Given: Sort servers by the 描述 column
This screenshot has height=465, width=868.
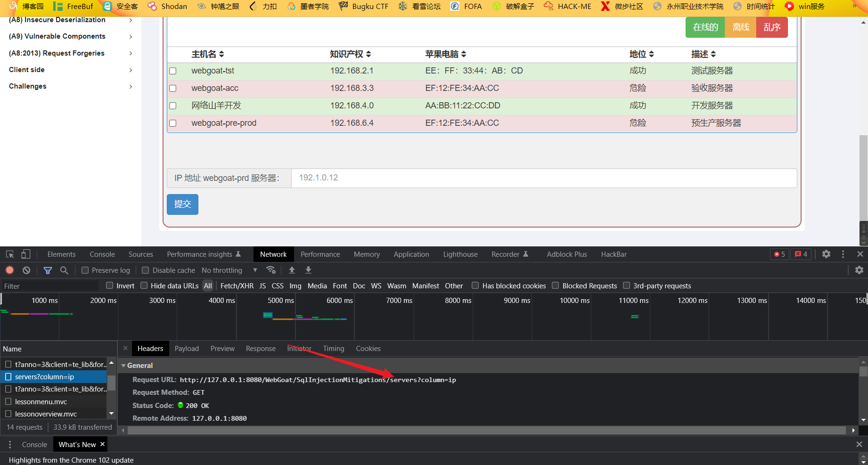Looking at the screenshot, I should [x=704, y=54].
